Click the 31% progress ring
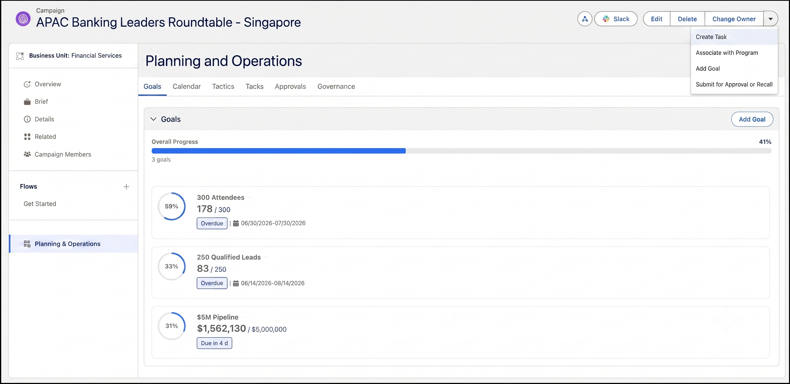The image size is (790, 384). [172, 326]
